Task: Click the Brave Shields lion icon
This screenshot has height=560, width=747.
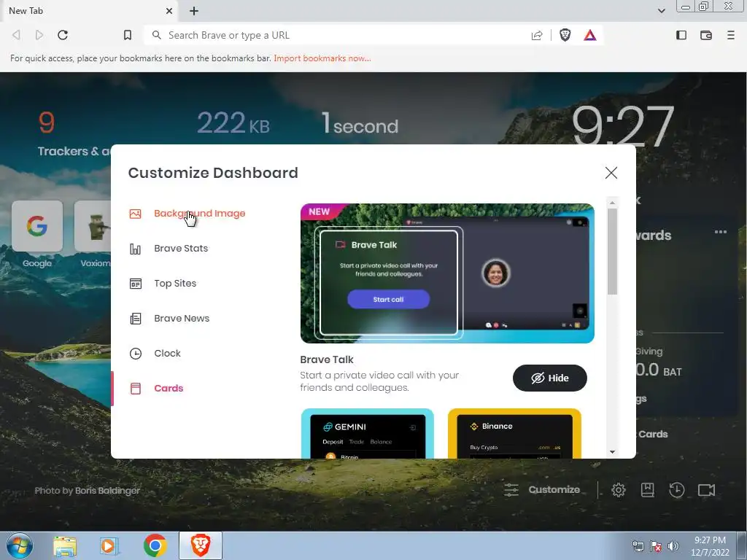Action: 565,35
